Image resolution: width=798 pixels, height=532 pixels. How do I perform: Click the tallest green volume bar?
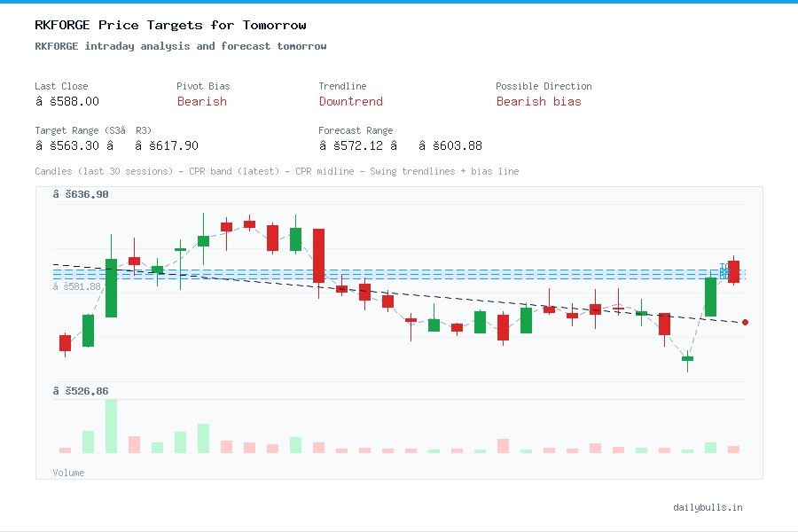(x=111, y=426)
